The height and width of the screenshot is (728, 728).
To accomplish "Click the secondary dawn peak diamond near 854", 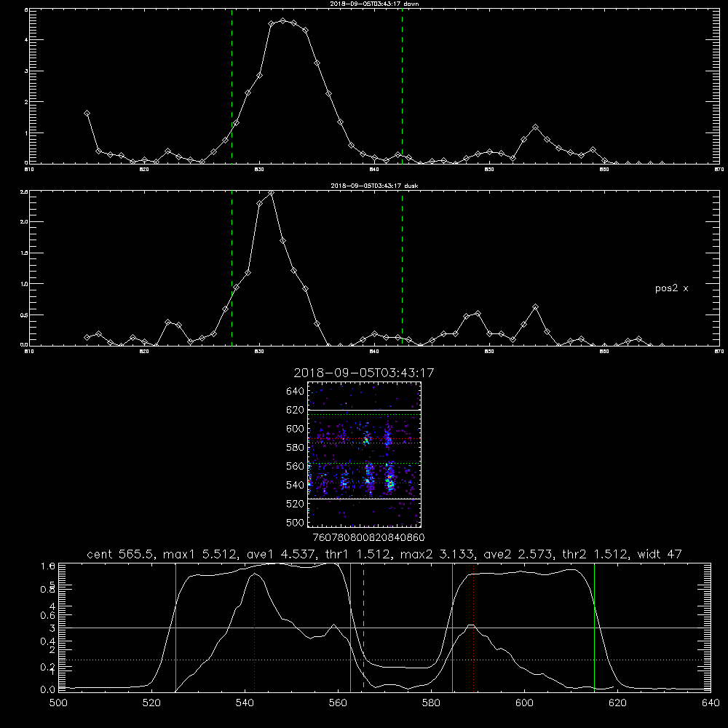I will (535, 127).
